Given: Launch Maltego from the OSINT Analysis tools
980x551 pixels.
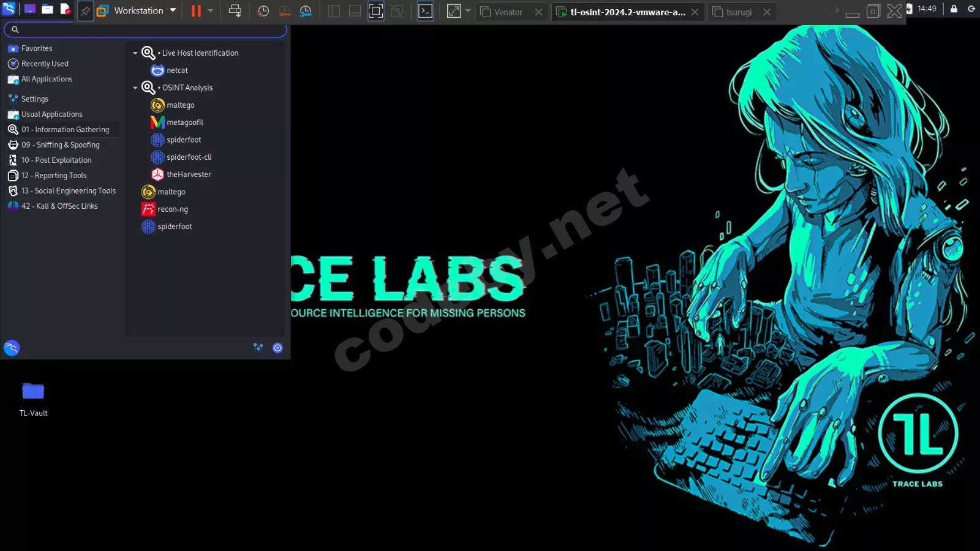Looking at the screenshot, I should (180, 105).
